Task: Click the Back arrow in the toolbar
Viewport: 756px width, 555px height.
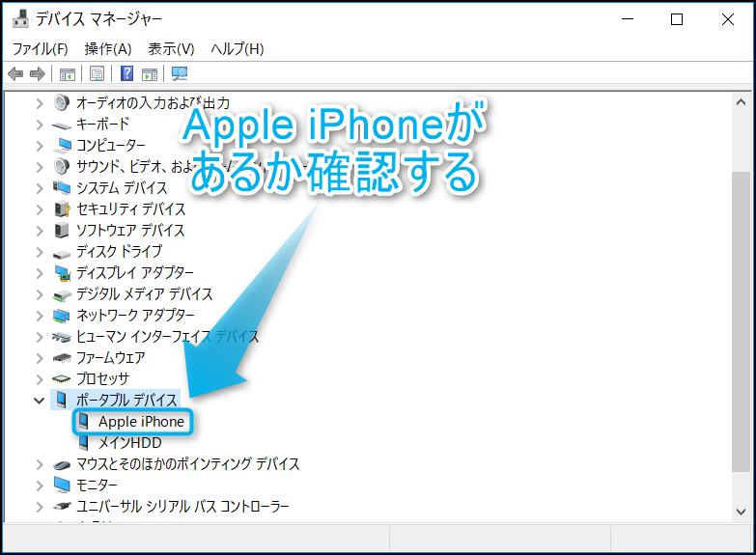Action: (x=15, y=74)
